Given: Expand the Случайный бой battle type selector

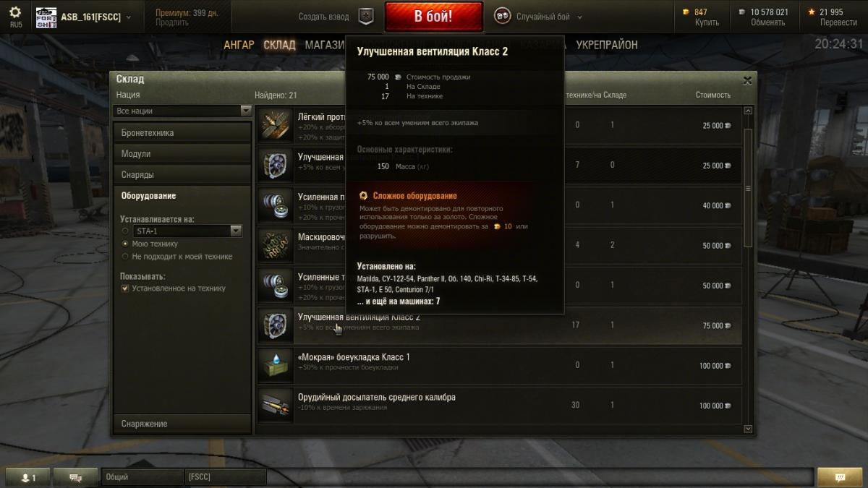Looking at the screenshot, I should point(538,17).
